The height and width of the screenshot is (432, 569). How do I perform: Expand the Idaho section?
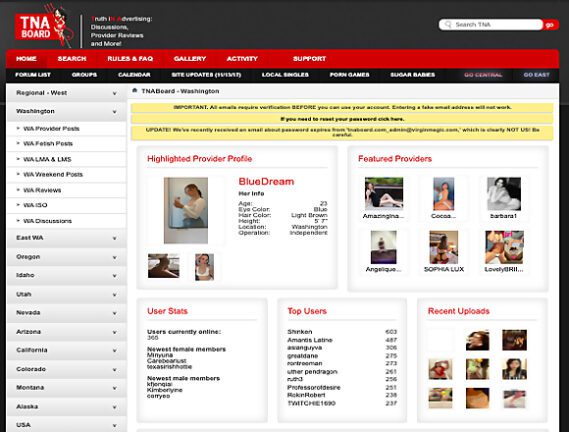(66, 275)
